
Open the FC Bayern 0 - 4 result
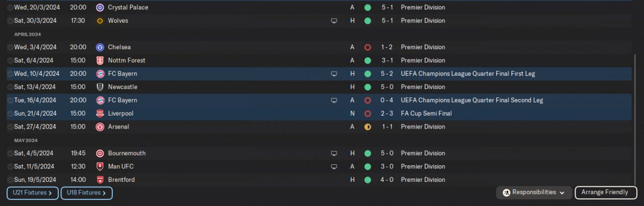coord(386,100)
